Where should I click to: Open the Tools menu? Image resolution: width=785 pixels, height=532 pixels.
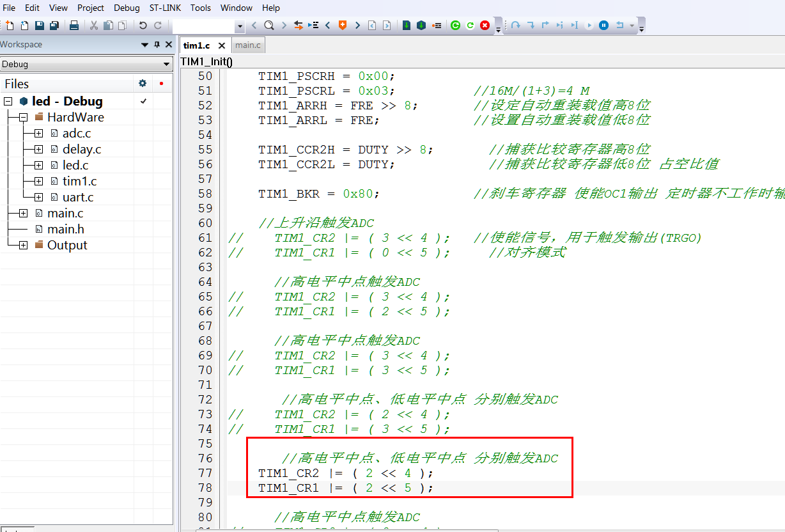(x=201, y=8)
